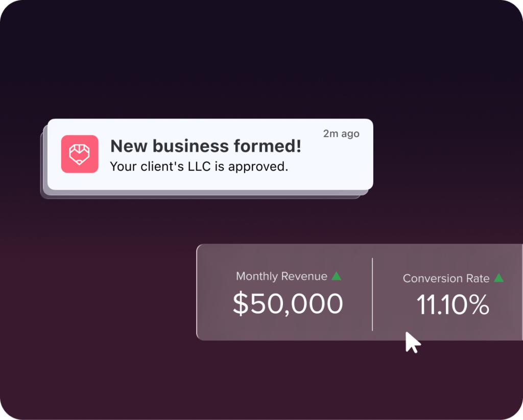Open the "New business formed!" notification title
This screenshot has width=523, height=420.
tap(206, 147)
